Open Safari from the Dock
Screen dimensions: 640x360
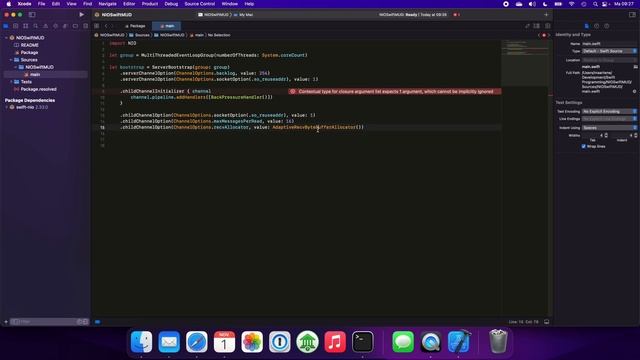pyautogui.click(x=197, y=342)
